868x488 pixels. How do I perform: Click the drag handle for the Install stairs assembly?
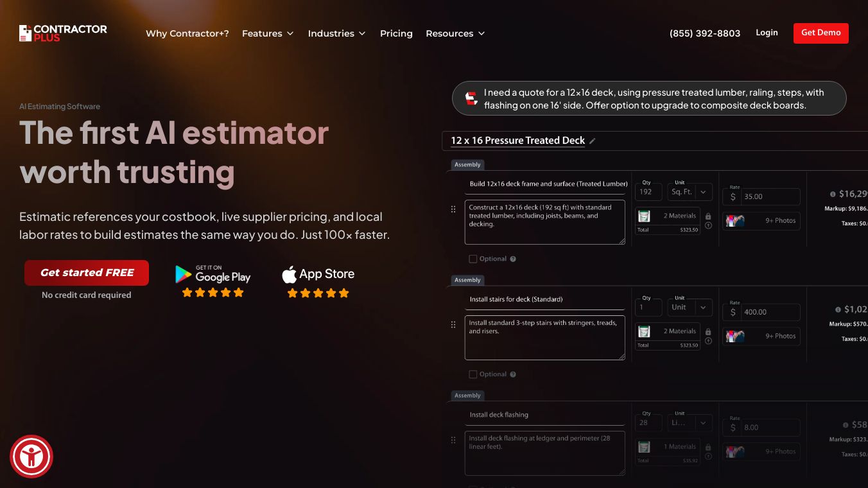coord(453,325)
